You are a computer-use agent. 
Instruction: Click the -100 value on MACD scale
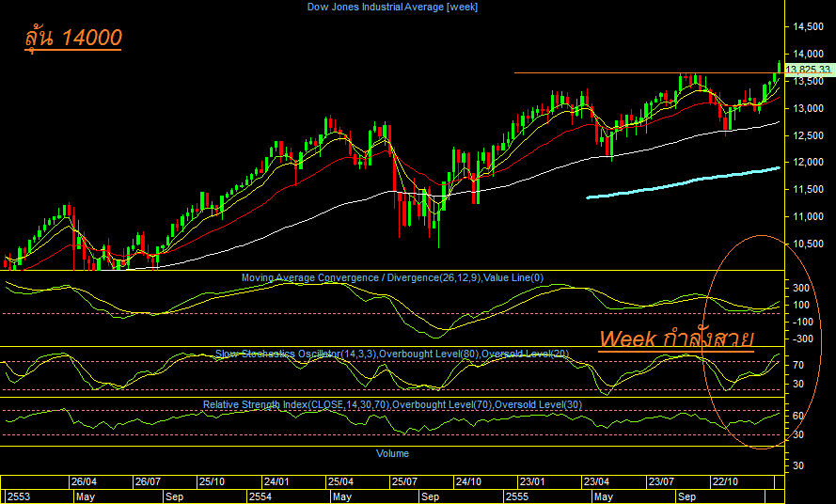pyautogui.click(x=803, y=323)
